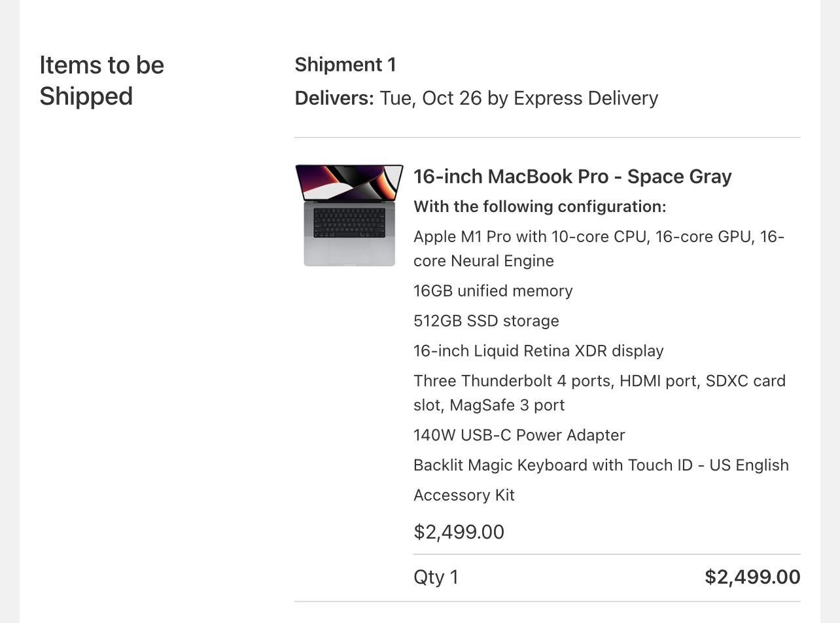Select the 16-inch Liquid Retina XDR display line

[x=538, y=351]
